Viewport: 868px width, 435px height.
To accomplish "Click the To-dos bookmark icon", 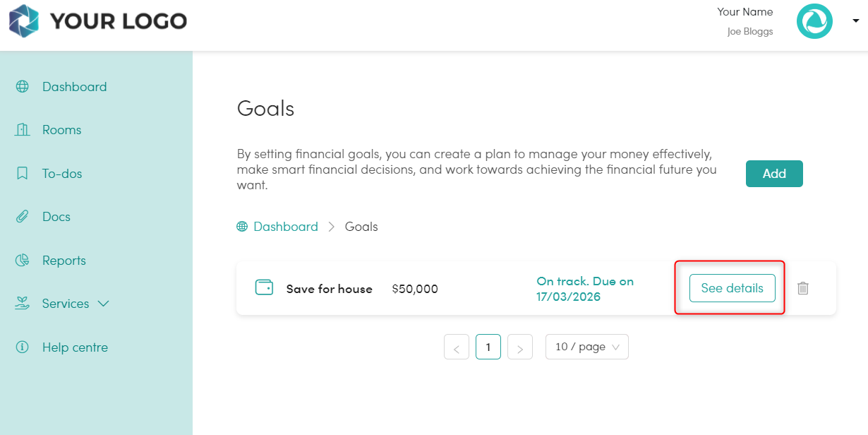I will pyautogui.click(x=23, y=174).
